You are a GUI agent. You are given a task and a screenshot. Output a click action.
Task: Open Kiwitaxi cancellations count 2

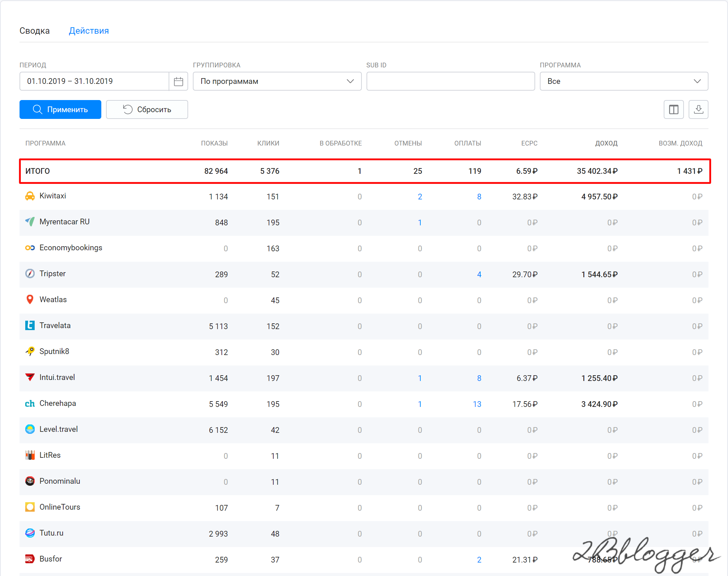click(x=420, y=197)
